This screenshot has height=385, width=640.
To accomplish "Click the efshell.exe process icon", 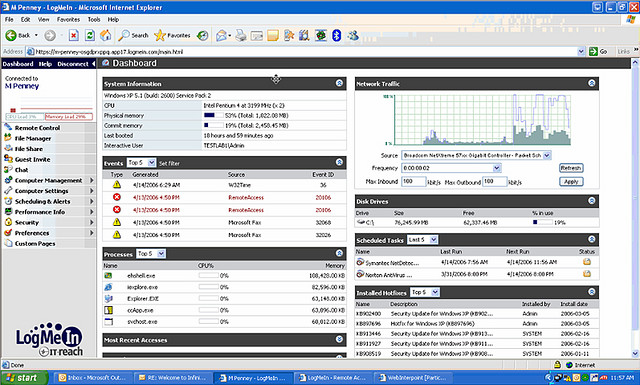I will [x=108, y=276].
